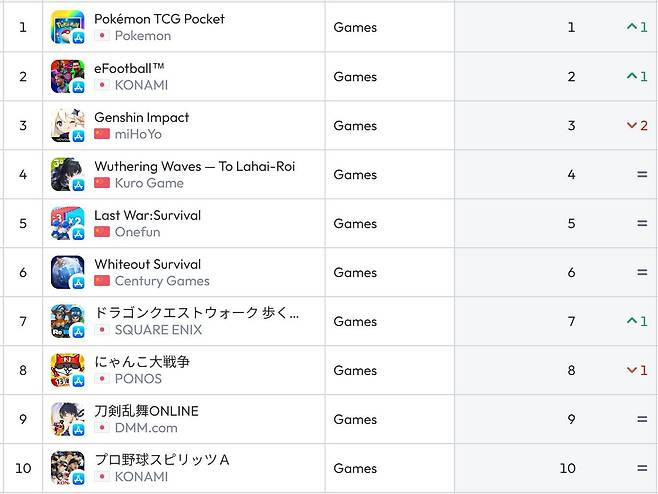This screenshot has height=494, width=658.
Task: Select the Last War:Survival title
Action: tap(147, 215)
